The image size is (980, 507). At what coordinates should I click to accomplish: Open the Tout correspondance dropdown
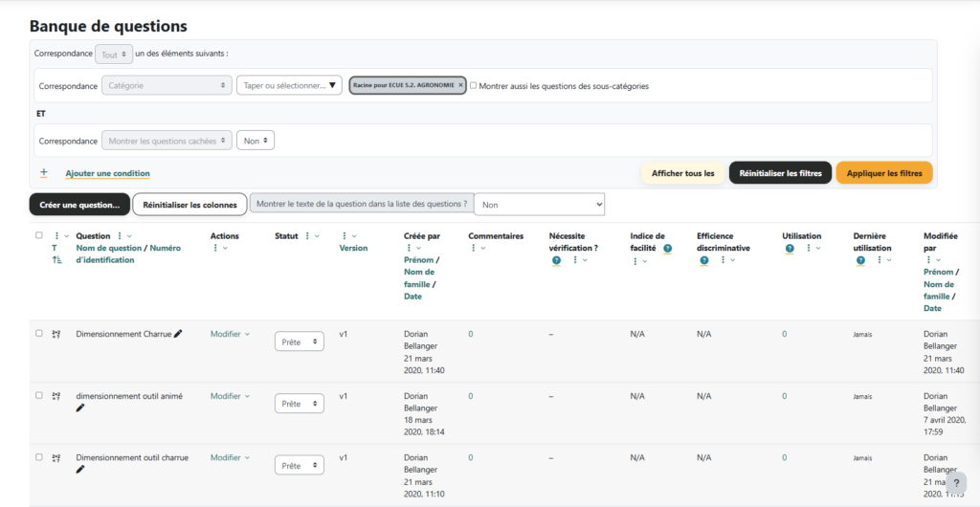click(x=114, y=55)
